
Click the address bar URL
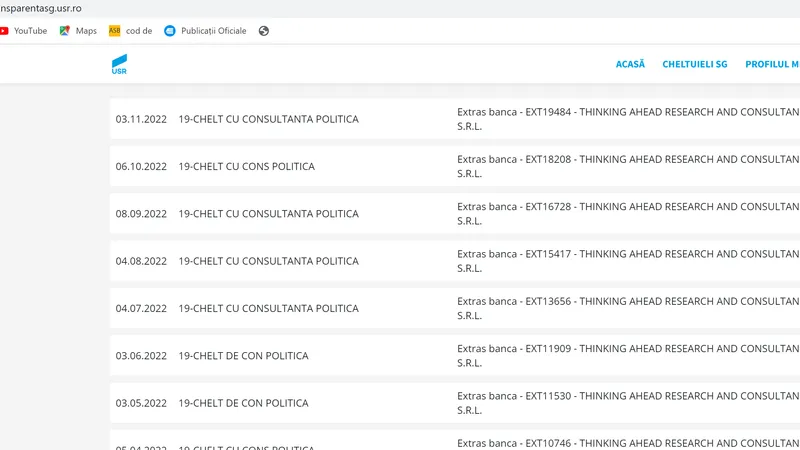click(41, 8)
